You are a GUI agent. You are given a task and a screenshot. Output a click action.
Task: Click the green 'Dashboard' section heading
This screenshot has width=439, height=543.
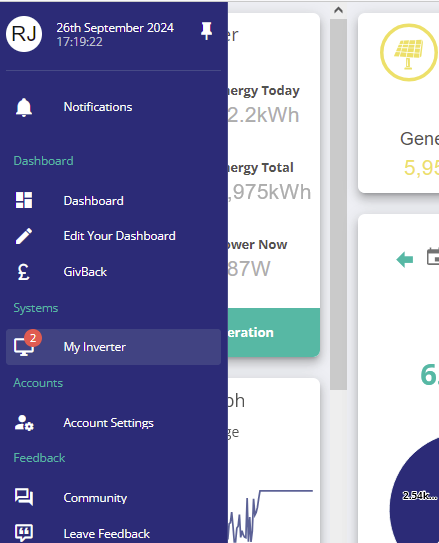click(x=43, y=161)
